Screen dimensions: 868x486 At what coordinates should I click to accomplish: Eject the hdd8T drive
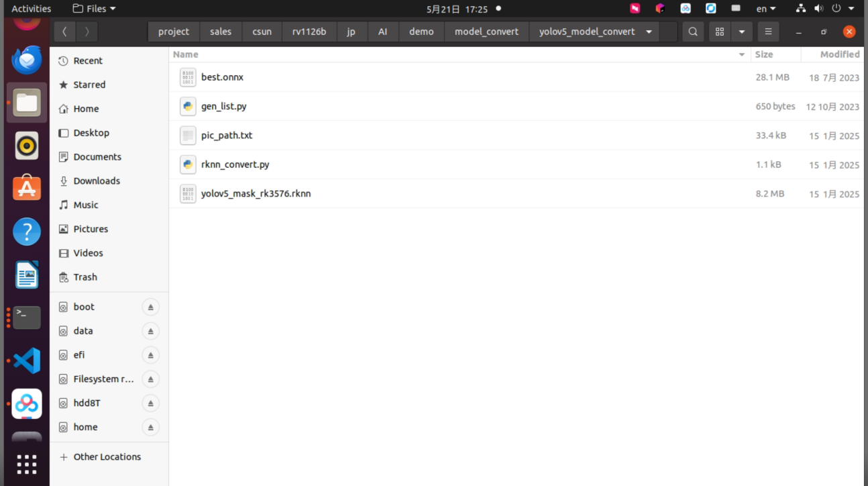[x=150, y=403]
